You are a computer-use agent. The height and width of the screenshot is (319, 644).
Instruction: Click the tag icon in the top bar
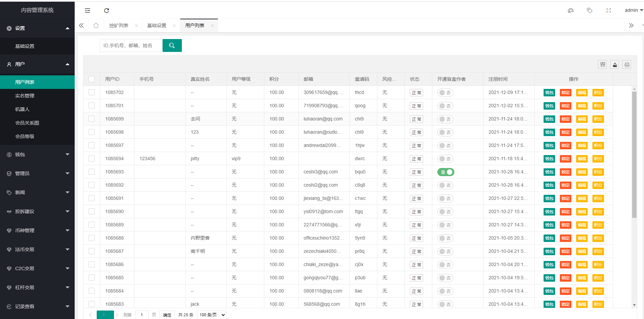589,11
